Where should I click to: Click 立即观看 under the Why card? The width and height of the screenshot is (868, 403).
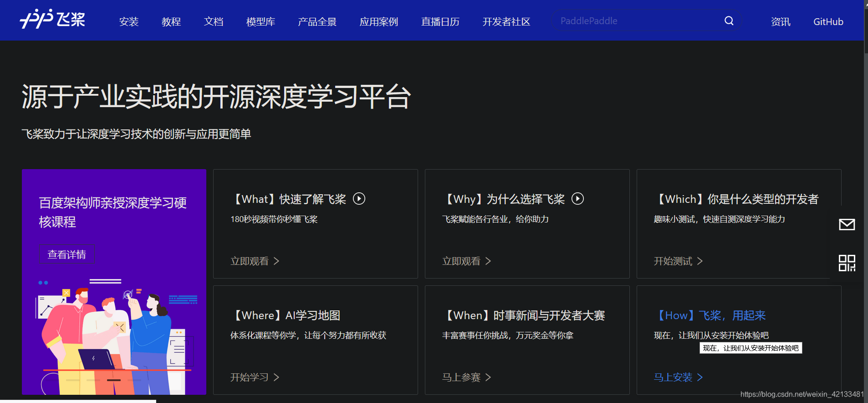pos(461,261)
